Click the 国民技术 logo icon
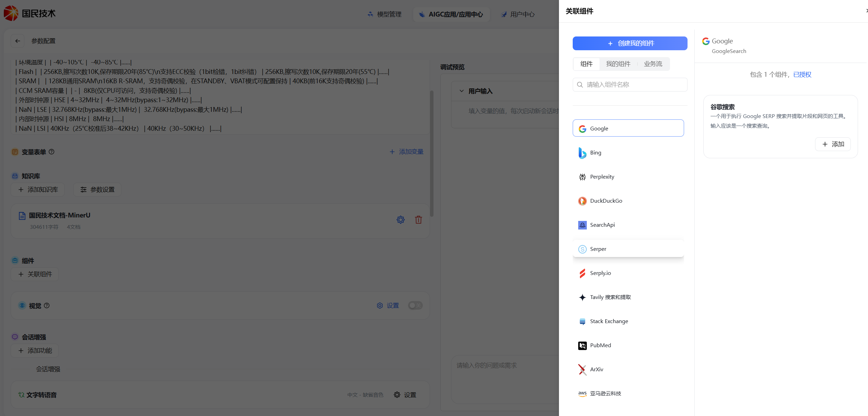Screen dimensions: 868x416 coord(11,13)
